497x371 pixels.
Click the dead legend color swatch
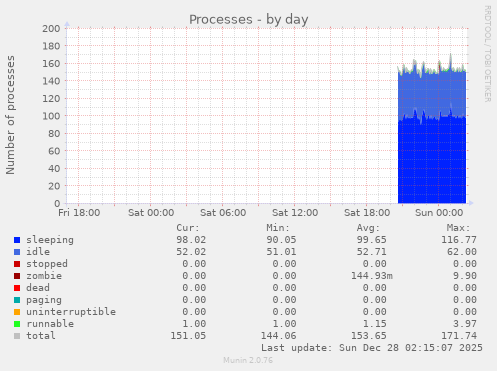pyautogui.click(x=17, y=288)
